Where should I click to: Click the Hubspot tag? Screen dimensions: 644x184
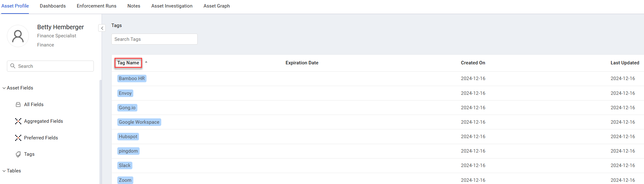128,137
